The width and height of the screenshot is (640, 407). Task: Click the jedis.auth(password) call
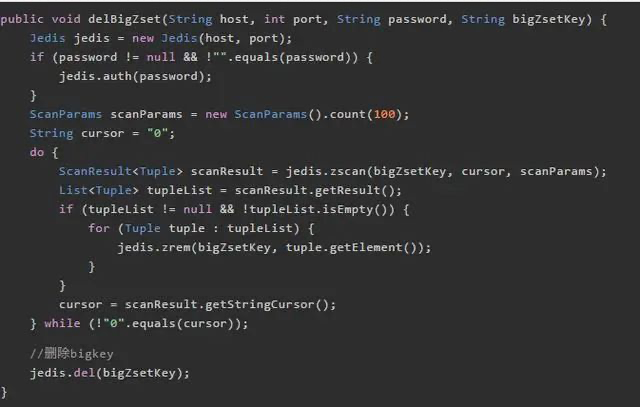point(135,76)
